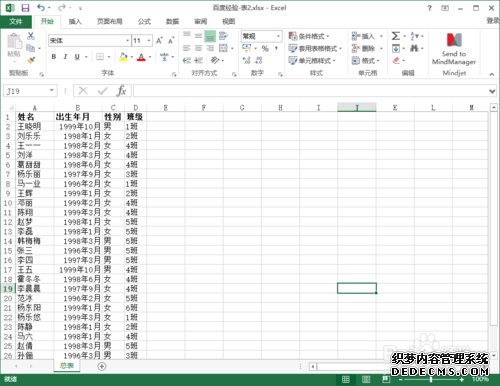Toggle underline formatting
Screen dimensions: 500x386
click(77, 57)
